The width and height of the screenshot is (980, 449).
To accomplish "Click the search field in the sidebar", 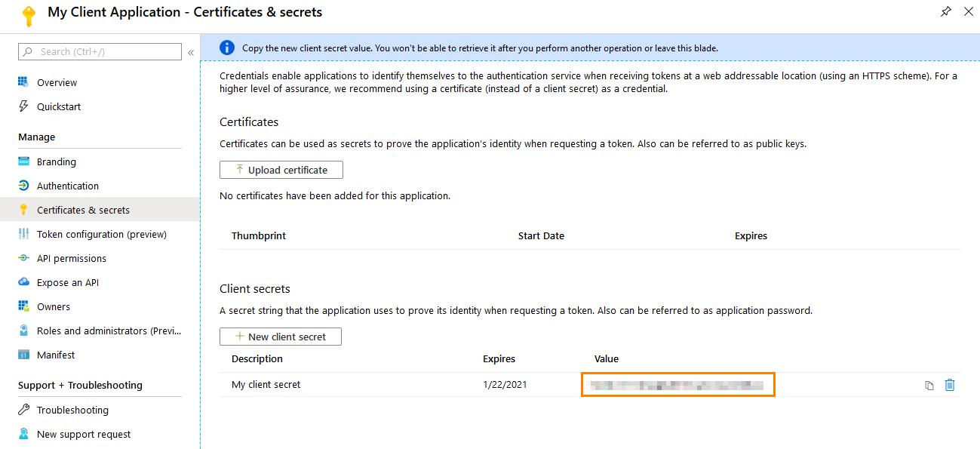I will [x=99, y=51].
